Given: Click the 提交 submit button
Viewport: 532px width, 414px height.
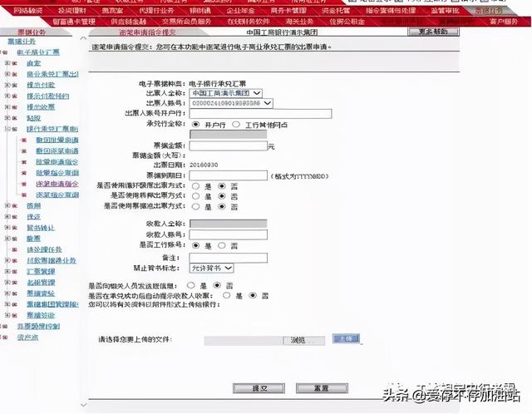Looking at the screenshot, I should click(259, 388).
